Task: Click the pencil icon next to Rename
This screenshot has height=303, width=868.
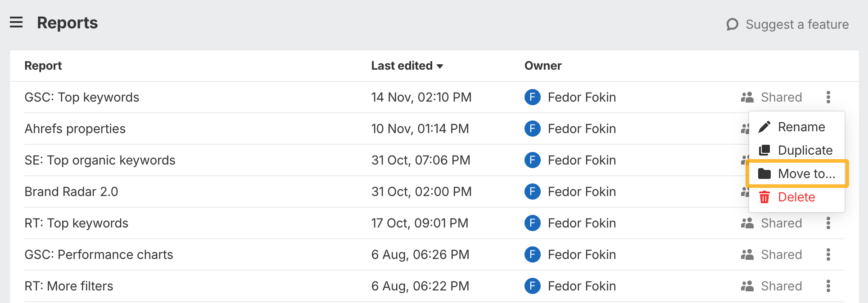Action: (x=764, y=127)
